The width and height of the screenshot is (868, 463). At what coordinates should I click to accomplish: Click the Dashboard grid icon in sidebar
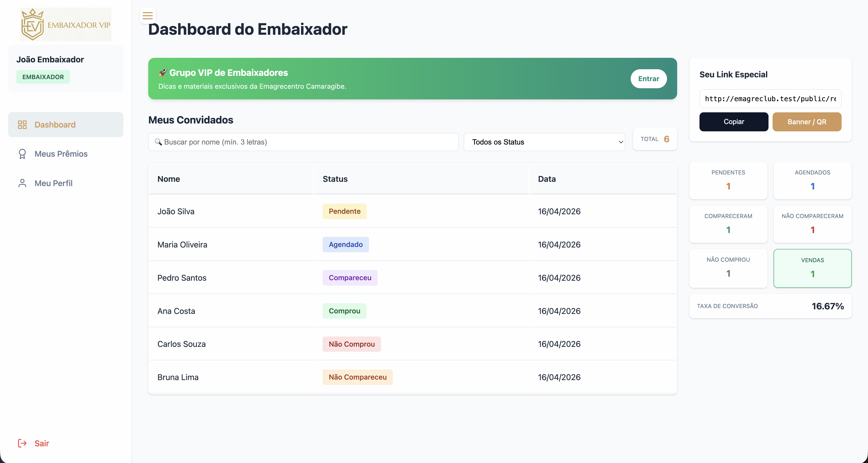22,124
